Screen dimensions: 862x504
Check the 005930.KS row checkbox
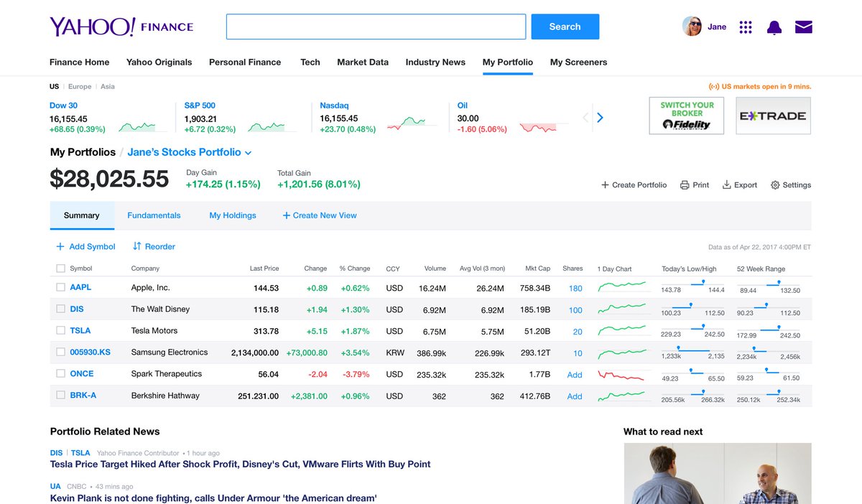pyautogui.click(x=60, y=352)
